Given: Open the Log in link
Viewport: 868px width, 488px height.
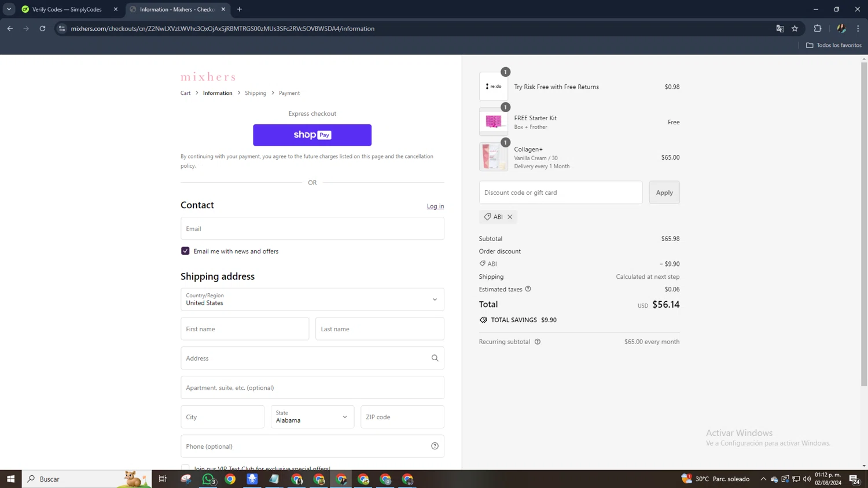Looking at the screenshot, I should (435, 206).
